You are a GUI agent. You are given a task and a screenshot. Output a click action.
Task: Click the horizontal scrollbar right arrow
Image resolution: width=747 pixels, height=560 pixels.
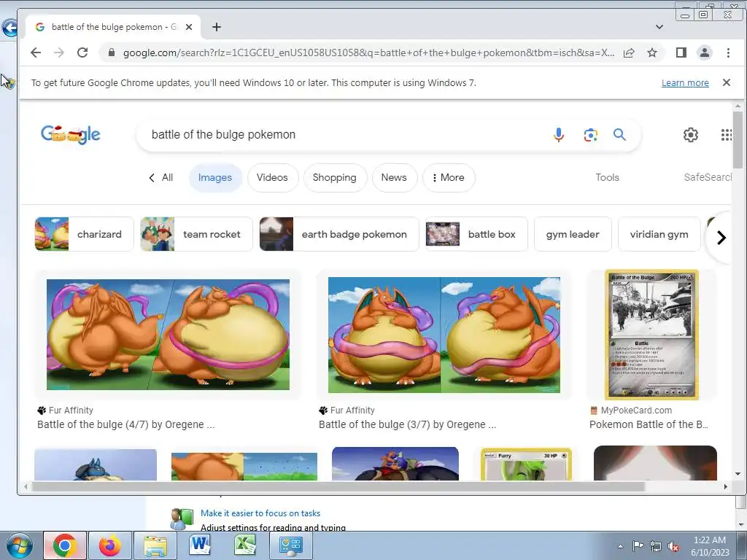click(726, 486)
